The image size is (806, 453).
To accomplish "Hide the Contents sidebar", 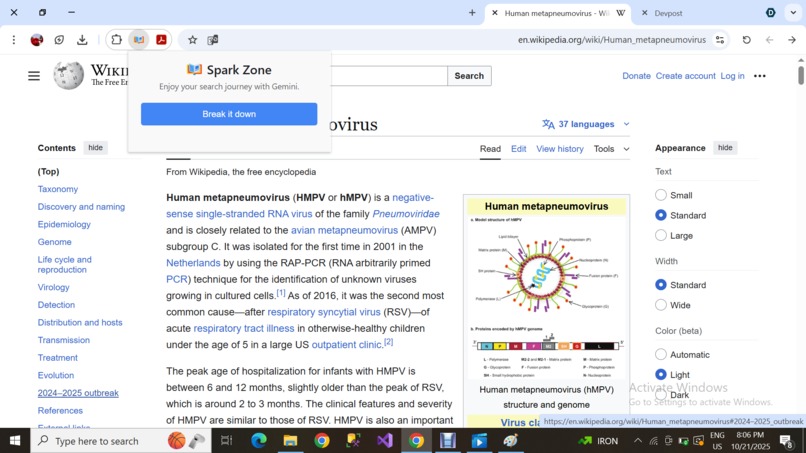I will [x=95, y=148].
